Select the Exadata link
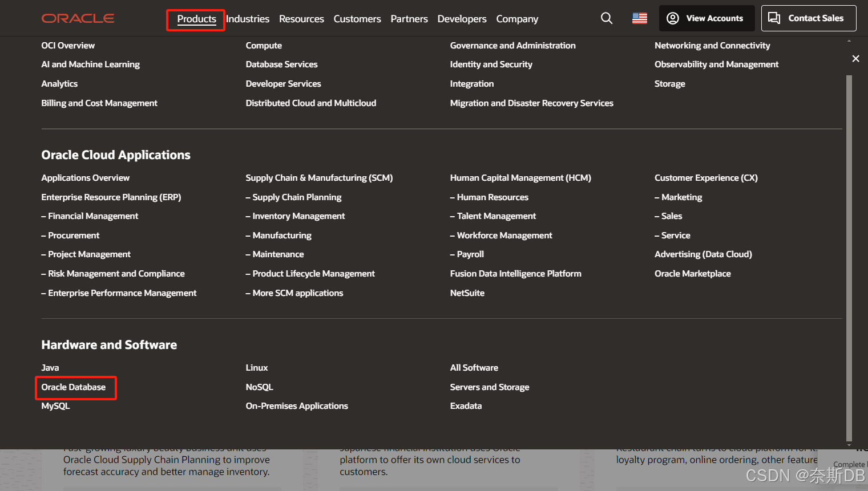The image size is (868, 491). click(466, 406)
